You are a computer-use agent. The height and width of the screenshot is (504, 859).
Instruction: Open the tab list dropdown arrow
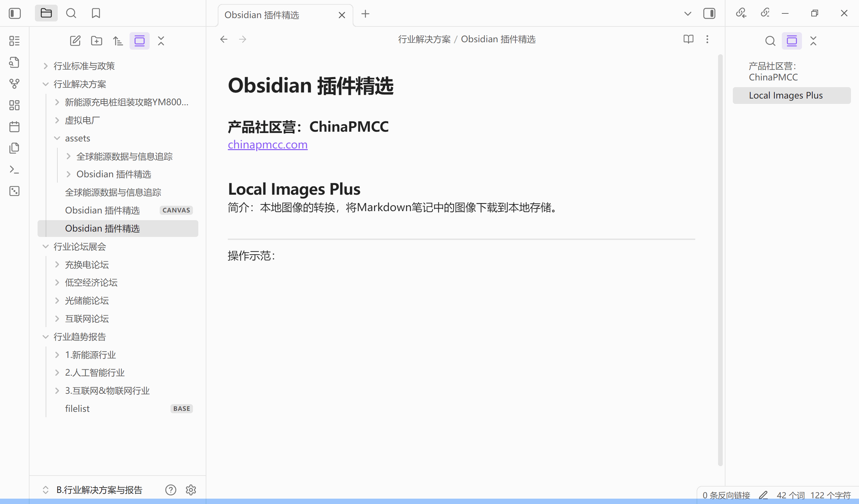point(688,14)
